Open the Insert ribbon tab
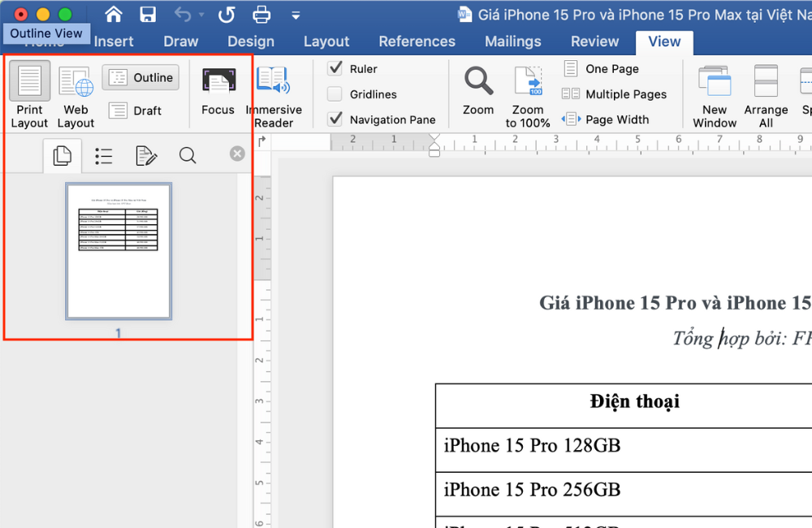This screenshot has width=812, height=528. click(114, 41)
